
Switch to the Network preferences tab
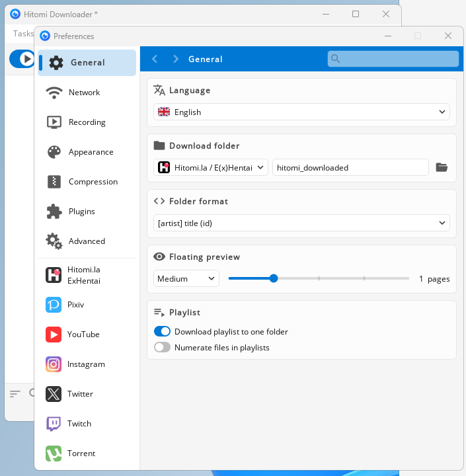[x=84, y=93]
